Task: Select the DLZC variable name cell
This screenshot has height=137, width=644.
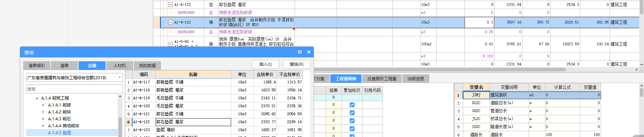Action: (476, 103)
